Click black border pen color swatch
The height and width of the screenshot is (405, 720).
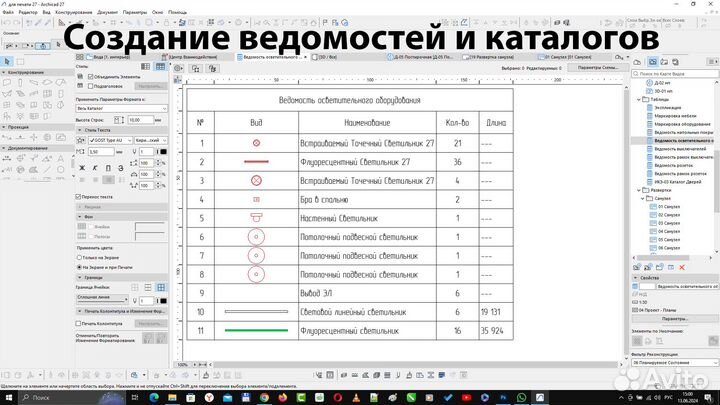pos(163,301)
